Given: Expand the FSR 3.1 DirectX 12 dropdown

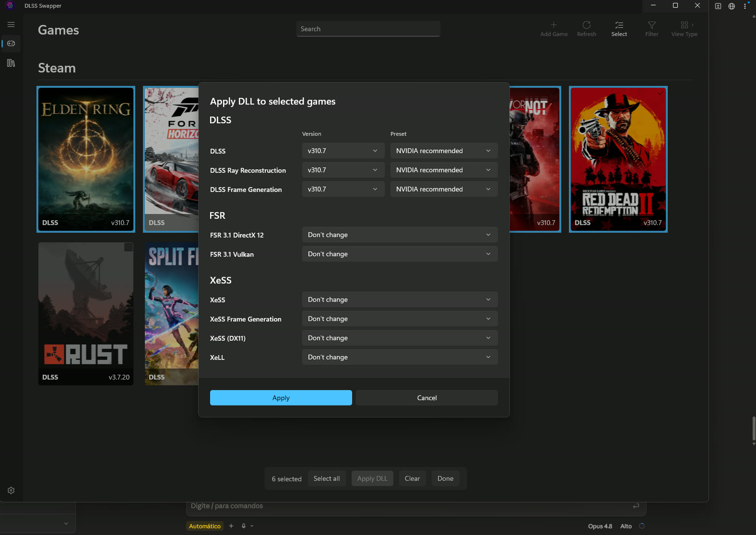Looking at the screenshot, I should click(x=400, y=234).
